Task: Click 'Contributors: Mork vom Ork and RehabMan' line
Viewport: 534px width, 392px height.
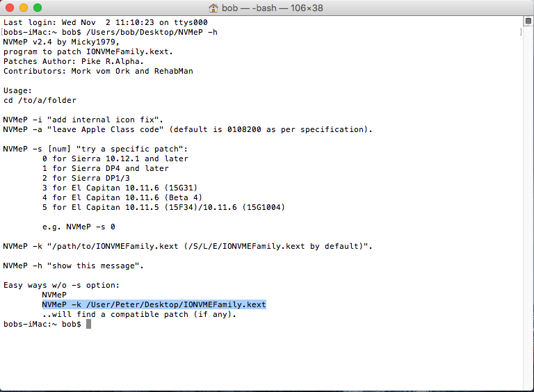Action: [98, 71]
